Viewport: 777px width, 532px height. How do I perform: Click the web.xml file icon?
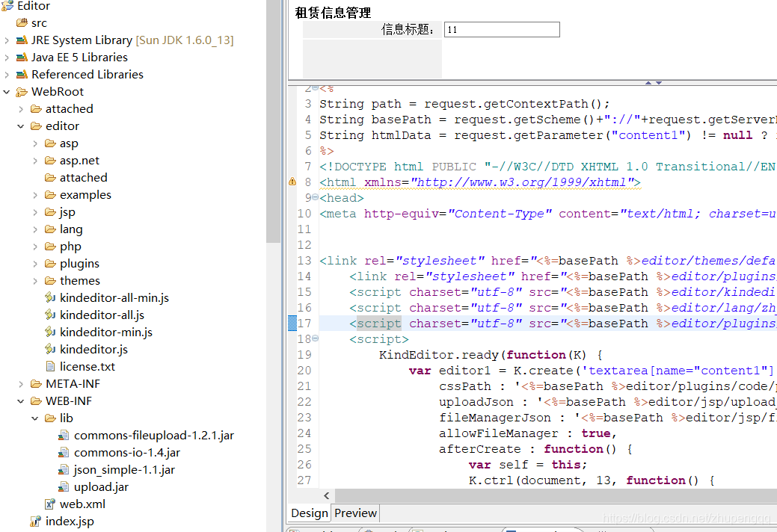tap(50, 504)
